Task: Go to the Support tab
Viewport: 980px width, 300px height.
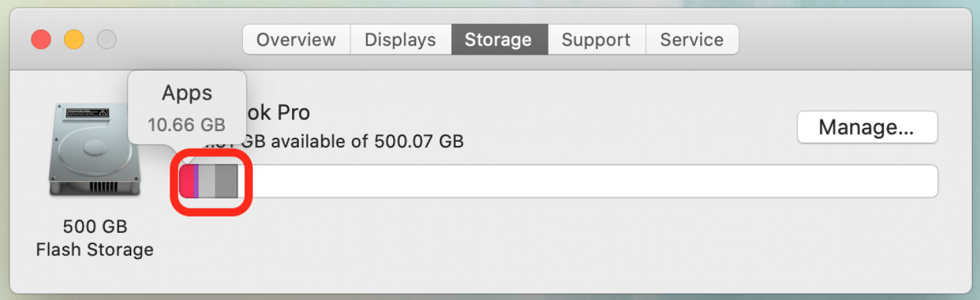Action: [596, 40]
